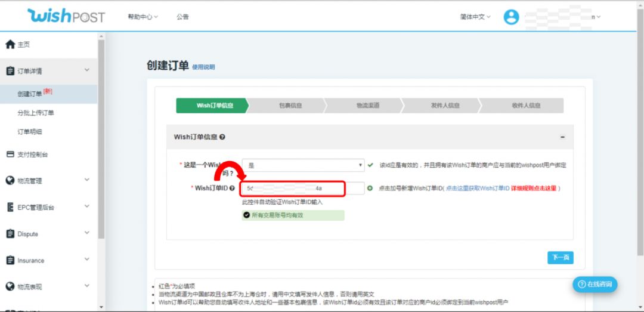Open the 这是一个Wish订单吗 select box
Viewport: 644px width, 312px height.
point(303,165)
